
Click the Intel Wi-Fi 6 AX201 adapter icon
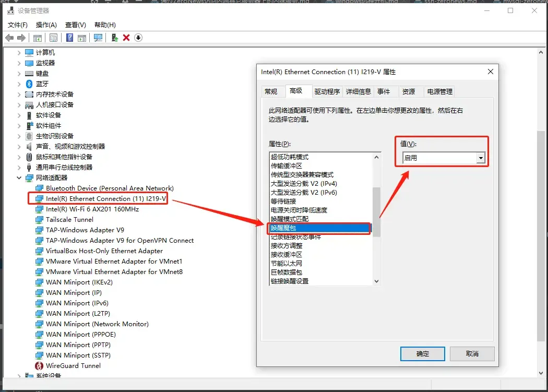tap(39, 209)
